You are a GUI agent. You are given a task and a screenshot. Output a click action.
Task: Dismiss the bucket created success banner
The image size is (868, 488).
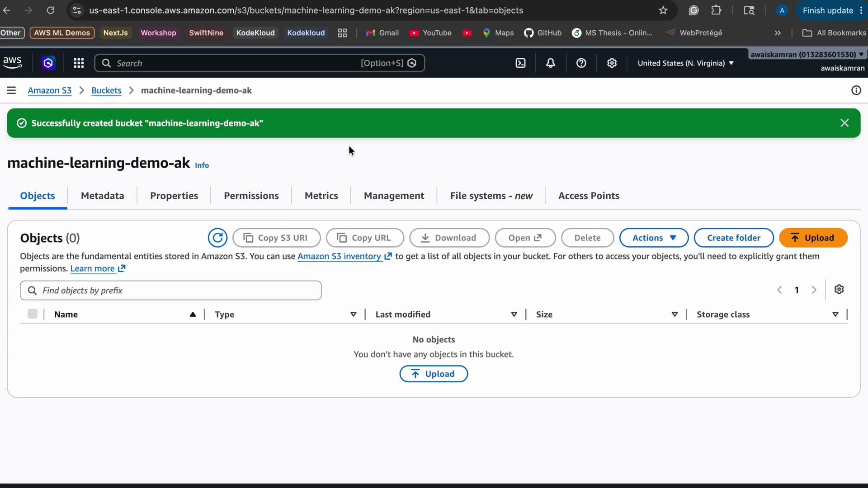click(844, 123)
